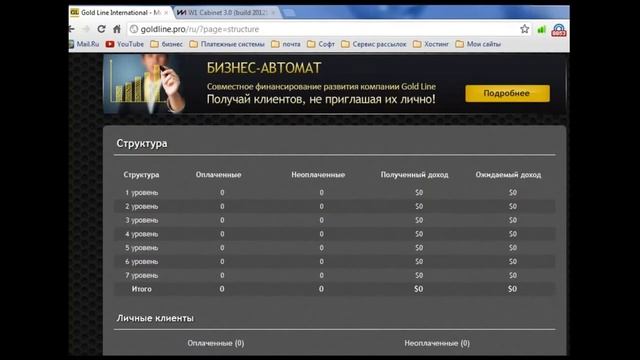Open the Мои сайты bookmarks folder
Viewport: 640px width, 360px height.
(478, 44)
